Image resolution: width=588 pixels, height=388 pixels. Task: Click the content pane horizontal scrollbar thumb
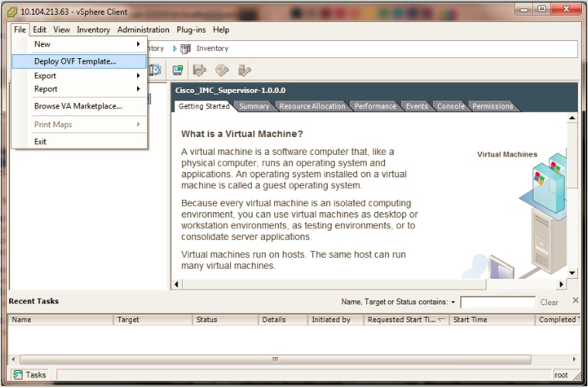tap(334, 284)
